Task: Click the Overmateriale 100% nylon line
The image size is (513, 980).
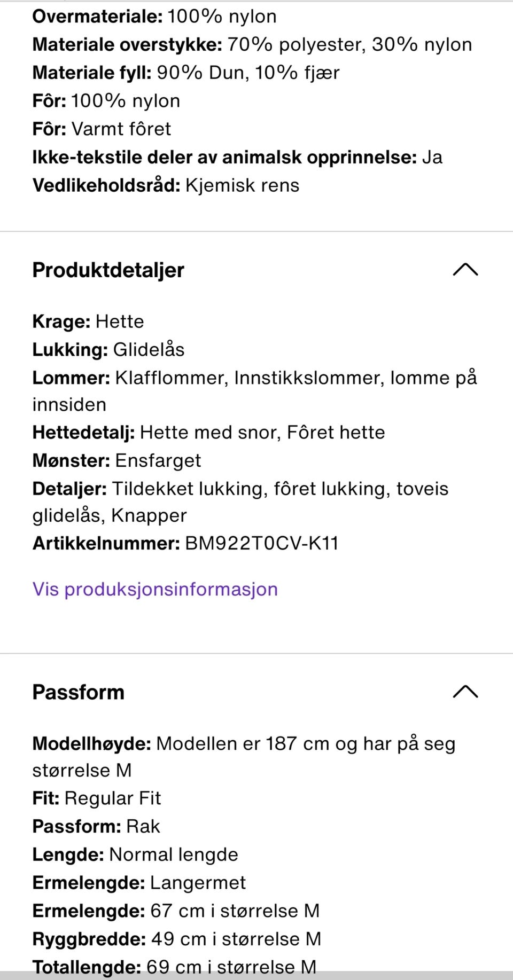Action: point(154,17)
